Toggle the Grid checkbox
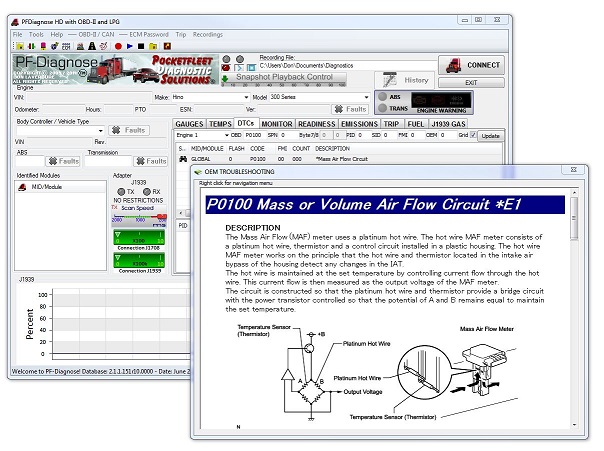The height and width of the screenshot is (451, 604). click(x=473, y=135)
